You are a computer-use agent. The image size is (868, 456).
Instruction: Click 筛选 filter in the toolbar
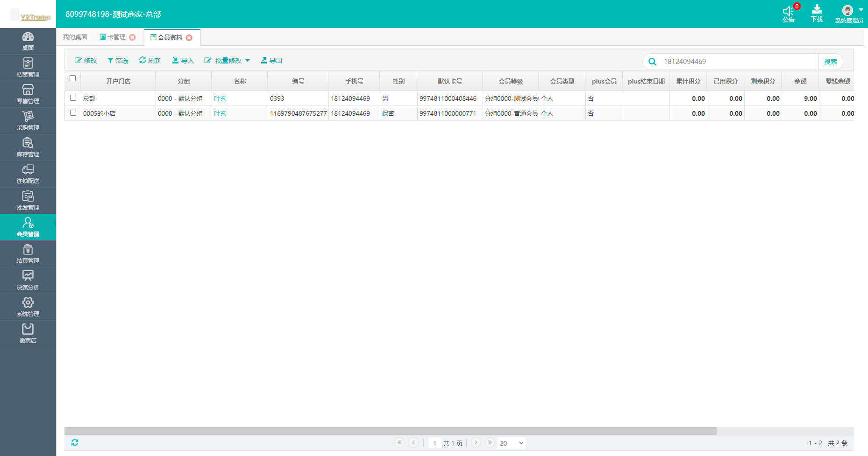(118, 61)
